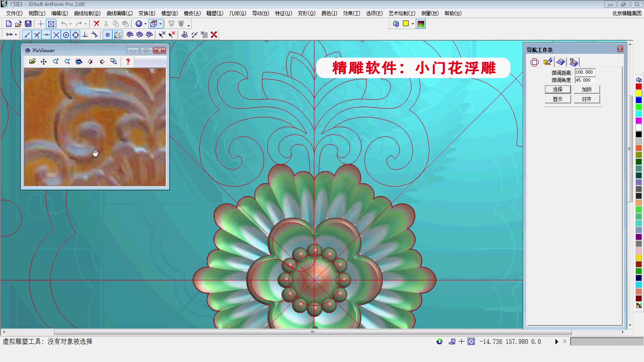
Task: Pick the magenta swatch in the color palette
Action: pyautogui.click(x=639, y=121)
